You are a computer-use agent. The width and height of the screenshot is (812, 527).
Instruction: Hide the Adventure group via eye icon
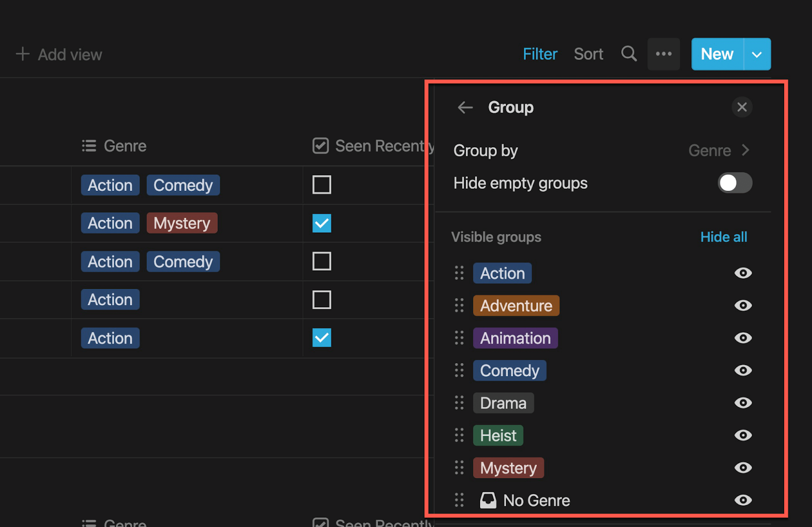click(x=743, y=306)
